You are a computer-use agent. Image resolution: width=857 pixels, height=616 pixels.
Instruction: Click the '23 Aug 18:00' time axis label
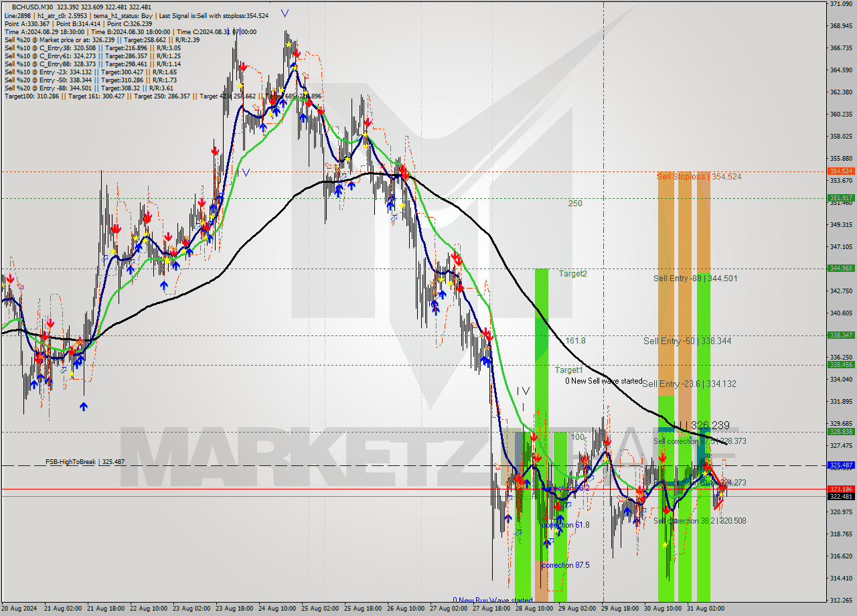click(235, 609)
